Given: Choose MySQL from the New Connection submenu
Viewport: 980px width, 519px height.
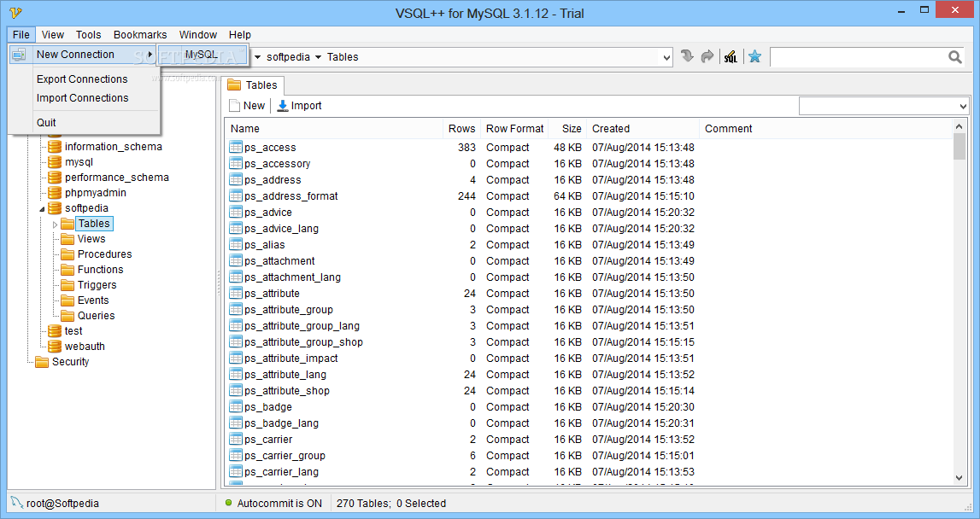Looking at the screenshot, I should pyautogui.click(x=202, y=55).
